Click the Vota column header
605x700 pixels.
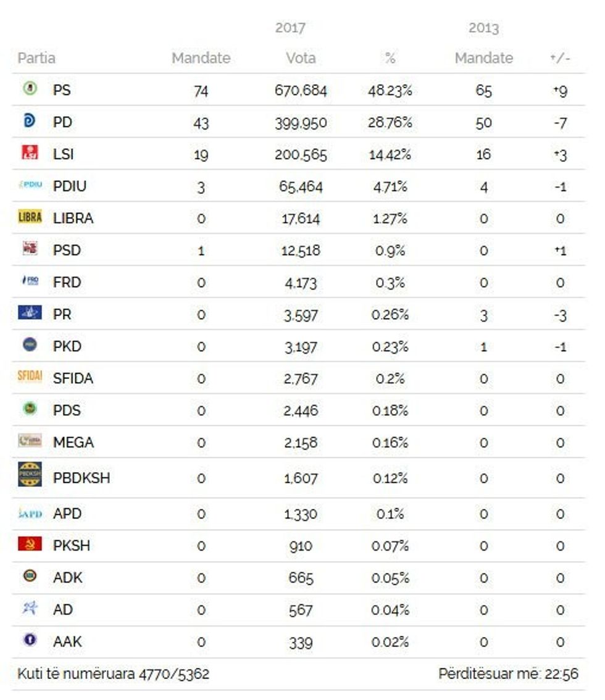301,58
